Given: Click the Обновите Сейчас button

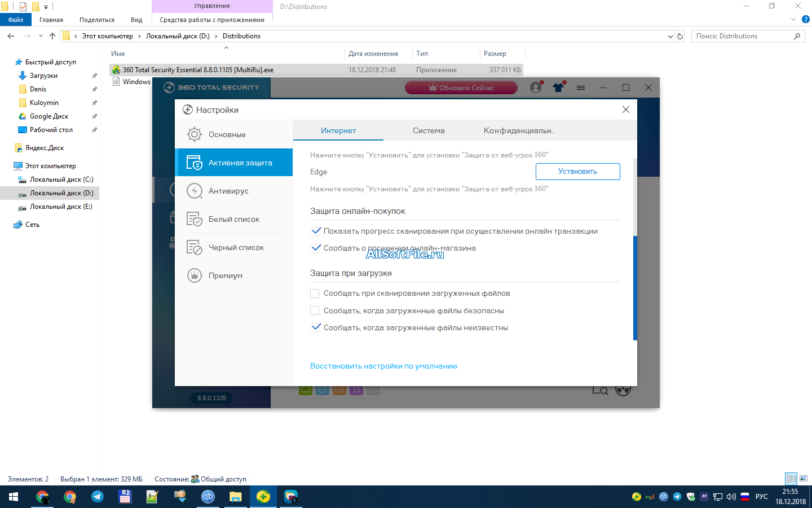Looking at the screenshot, I should (461, 87).
